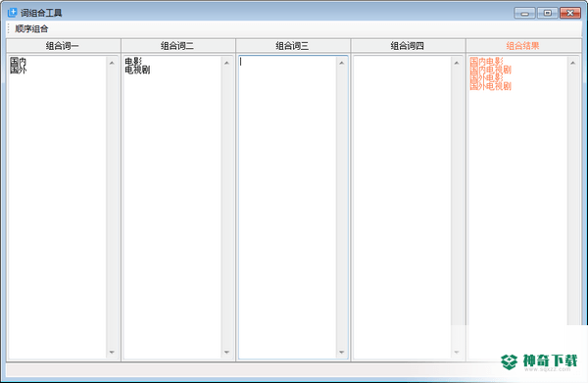Click scroll down arrow in 组合词三 box
588x383 pixels.
point(341,352)
